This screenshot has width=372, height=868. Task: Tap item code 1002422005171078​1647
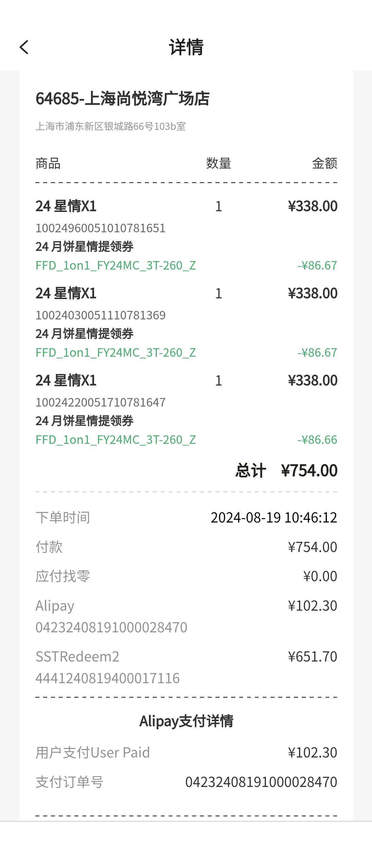[100, 402]
